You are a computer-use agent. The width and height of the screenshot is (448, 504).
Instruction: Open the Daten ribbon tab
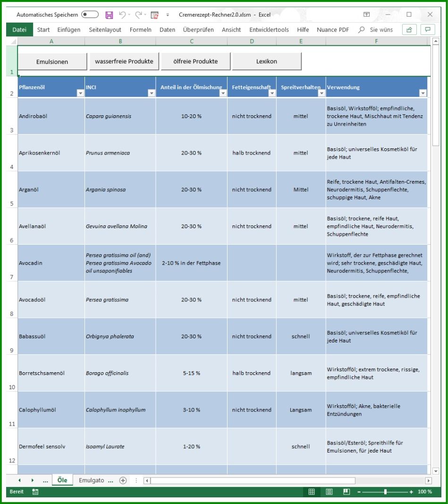tap(167, 30)
